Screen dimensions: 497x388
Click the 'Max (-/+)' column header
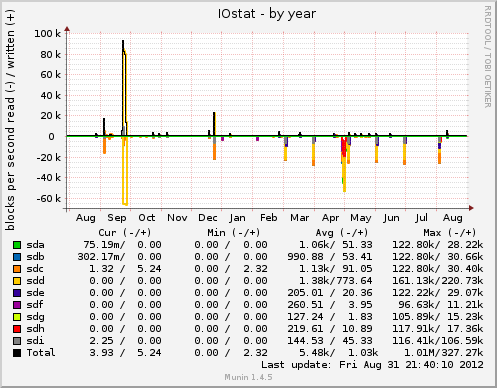[x=450, y=232]
